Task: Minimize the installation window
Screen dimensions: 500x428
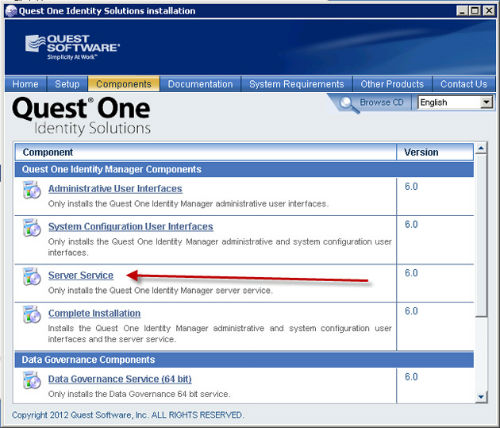Action: (462, 11)
